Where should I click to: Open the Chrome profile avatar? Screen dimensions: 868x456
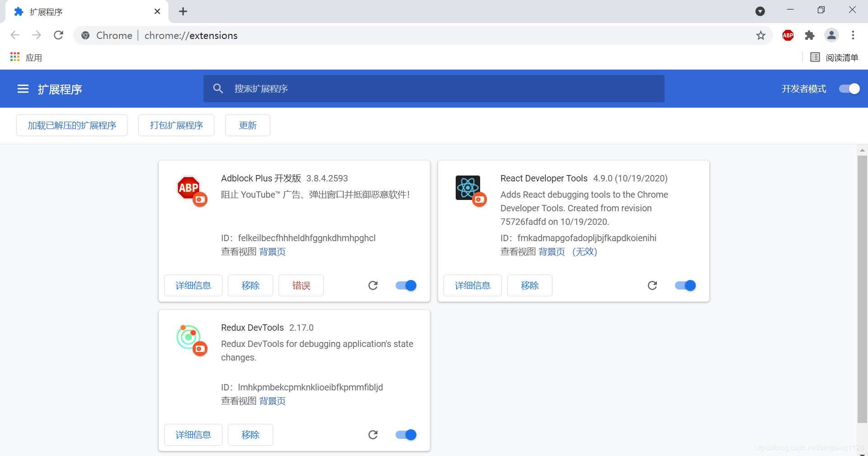[831, 35]
